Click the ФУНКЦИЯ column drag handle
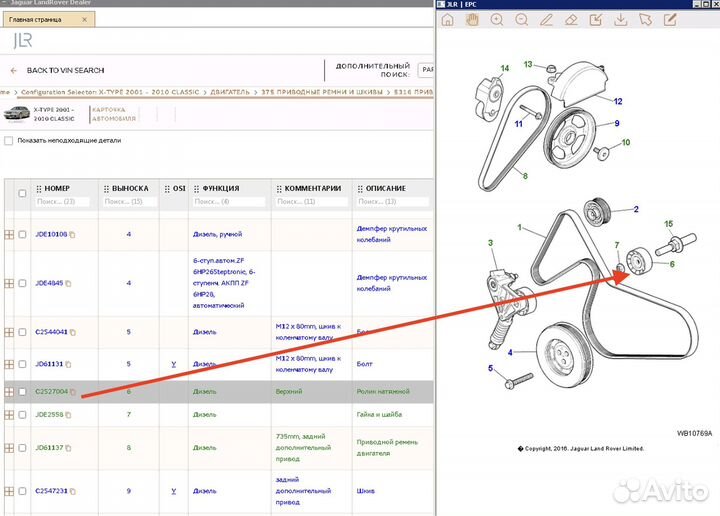This screenshot has height=516, width=720. tap(197, 189)
